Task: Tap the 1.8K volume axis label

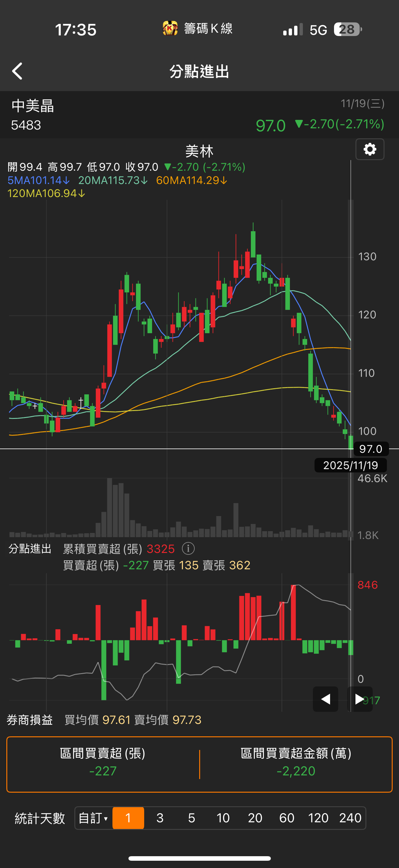Action: click(x=368, y=535)
